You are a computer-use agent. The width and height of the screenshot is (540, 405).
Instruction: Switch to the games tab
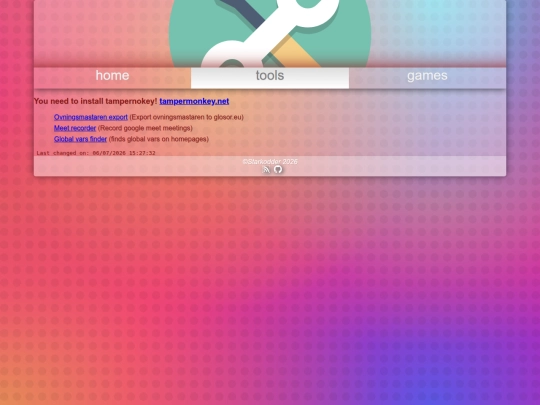[x=427, y=78]
